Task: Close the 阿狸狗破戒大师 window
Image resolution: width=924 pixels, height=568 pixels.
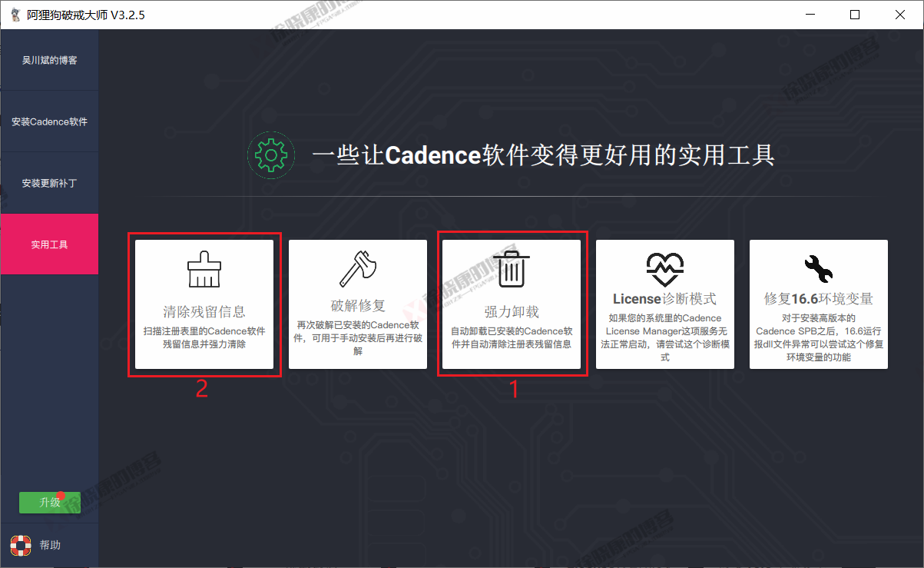Action: 899,15
